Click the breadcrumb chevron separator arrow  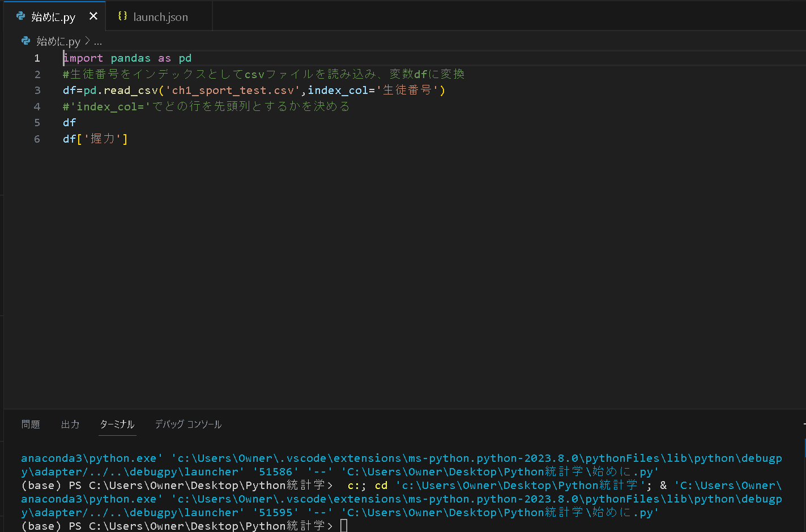coord(87,41)
